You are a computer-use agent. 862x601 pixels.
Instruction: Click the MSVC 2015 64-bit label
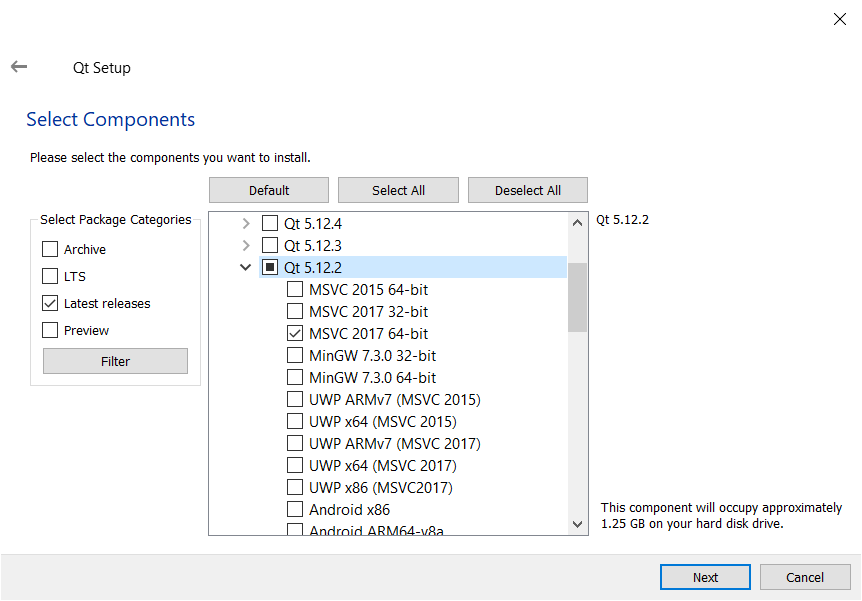(x=368, y=290)
